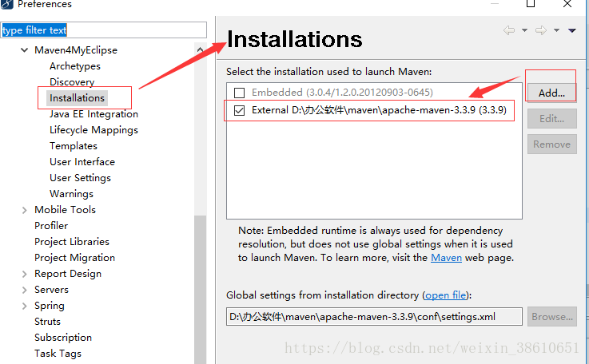Uncheck the External apache-maven-3.3.9 checkbox
The width and height of the screenshot is (589, 364).
coord(239,110)
